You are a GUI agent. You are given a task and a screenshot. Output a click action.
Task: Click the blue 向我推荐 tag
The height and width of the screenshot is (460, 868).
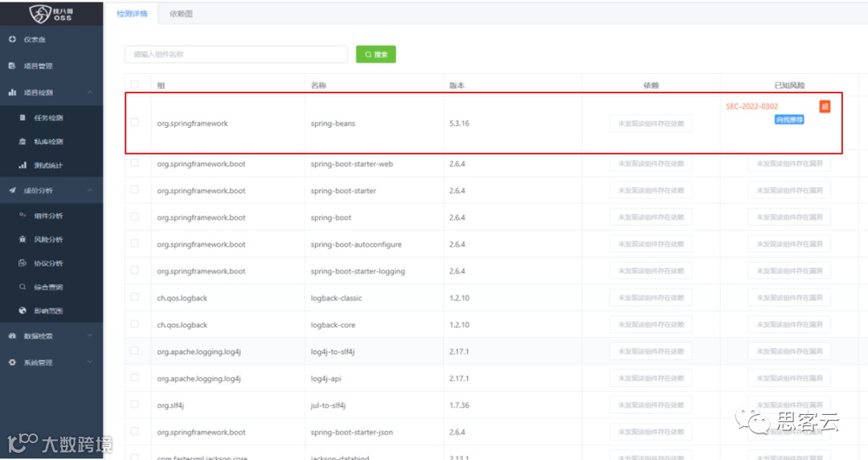[x=789, y=120]
